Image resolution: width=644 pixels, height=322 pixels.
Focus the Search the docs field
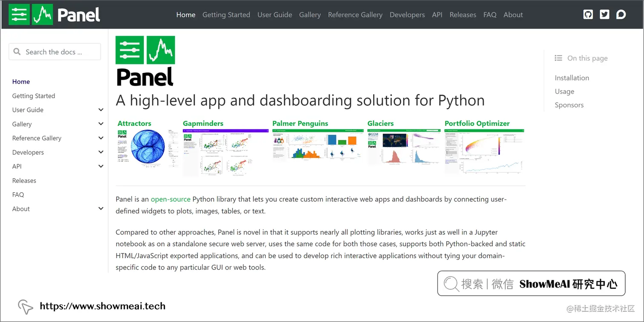point(55,51)
